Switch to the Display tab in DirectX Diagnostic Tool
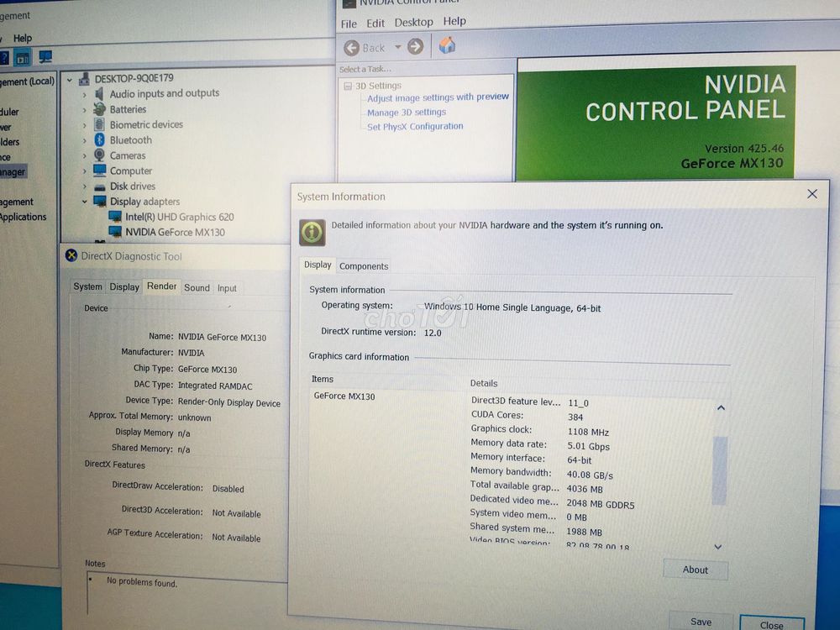 [124, 287]
